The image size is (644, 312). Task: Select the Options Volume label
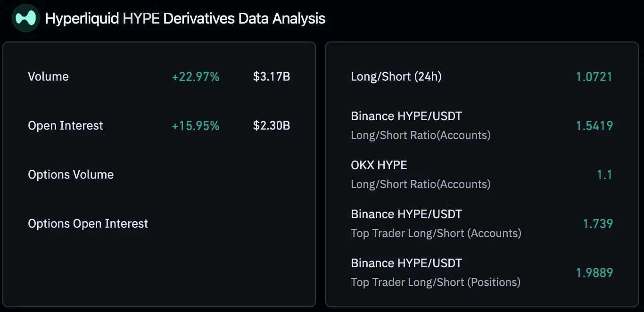coord(71,175)
